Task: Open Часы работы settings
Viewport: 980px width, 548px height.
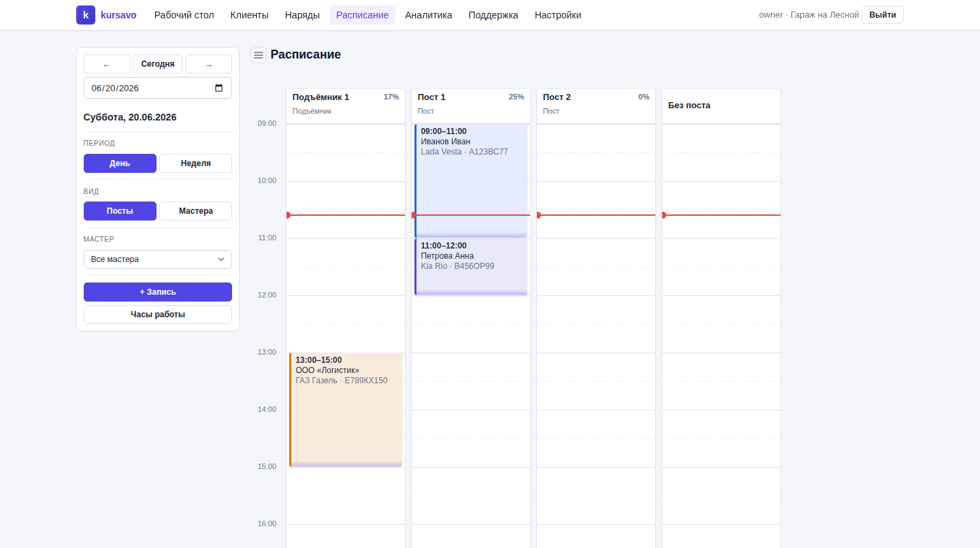Action: [158, 315]
